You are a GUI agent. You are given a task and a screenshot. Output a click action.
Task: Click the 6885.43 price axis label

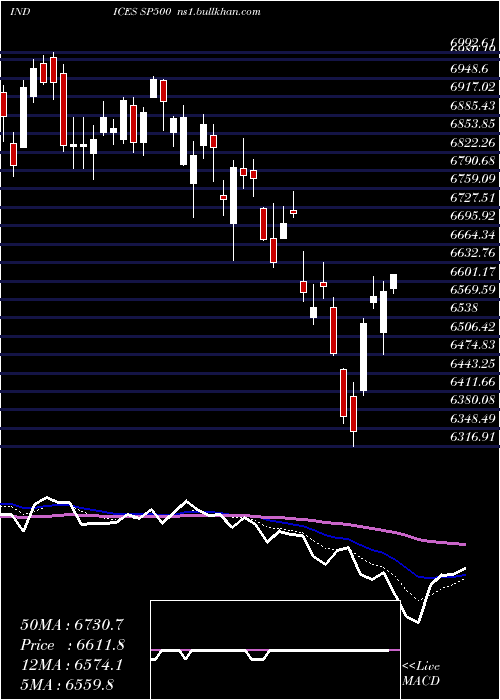(473, 106)
